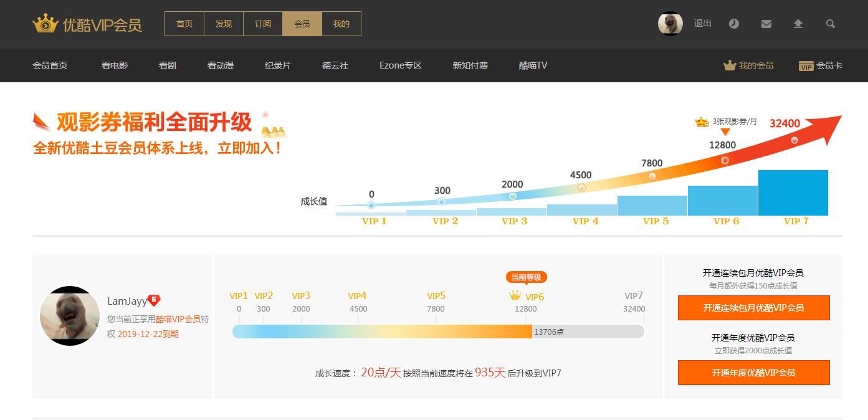Click the growth progress bar at 13706点
Screen dimensions: 868x420
coord(437,332)
